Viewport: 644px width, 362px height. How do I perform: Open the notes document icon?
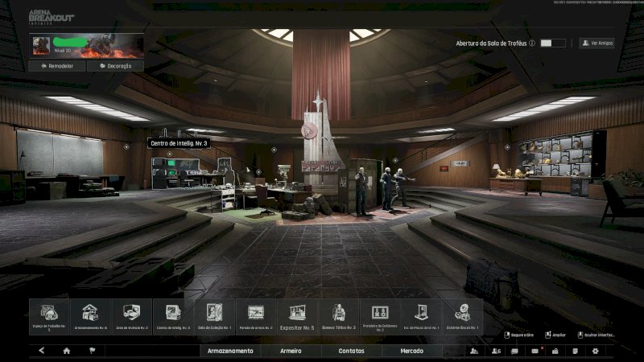coord(575,351)
